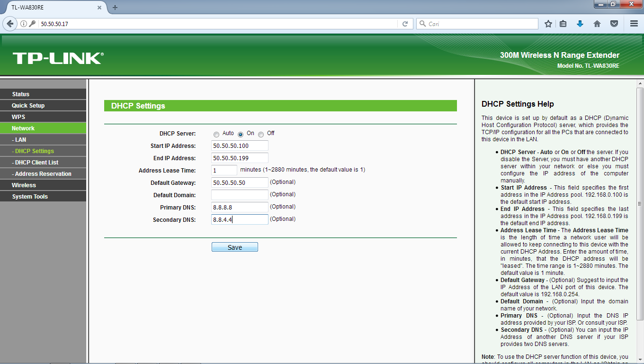Click the "300M Wireless N Range Extender" text
The height and width of the screenshot is (364, 644).
560,55
